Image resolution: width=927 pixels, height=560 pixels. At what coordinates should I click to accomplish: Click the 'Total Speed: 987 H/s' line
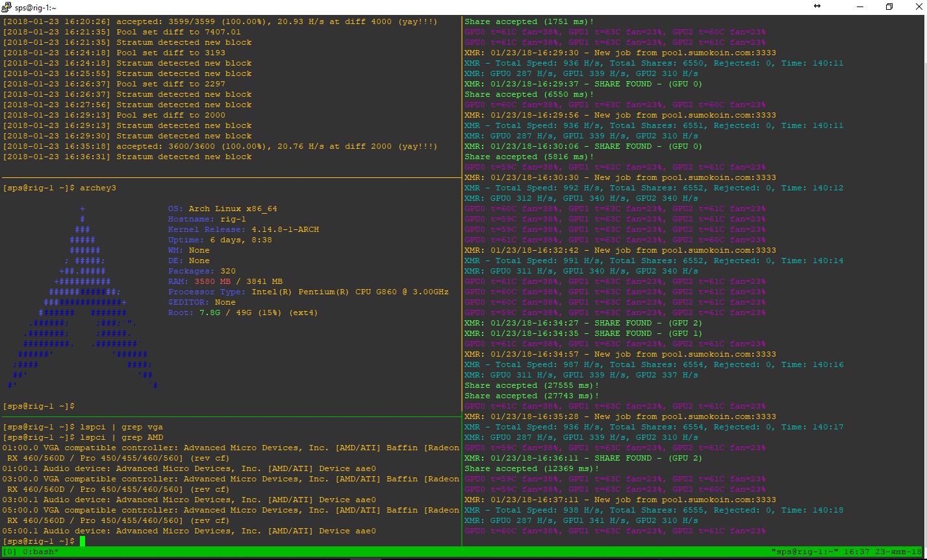click(654, 364)
